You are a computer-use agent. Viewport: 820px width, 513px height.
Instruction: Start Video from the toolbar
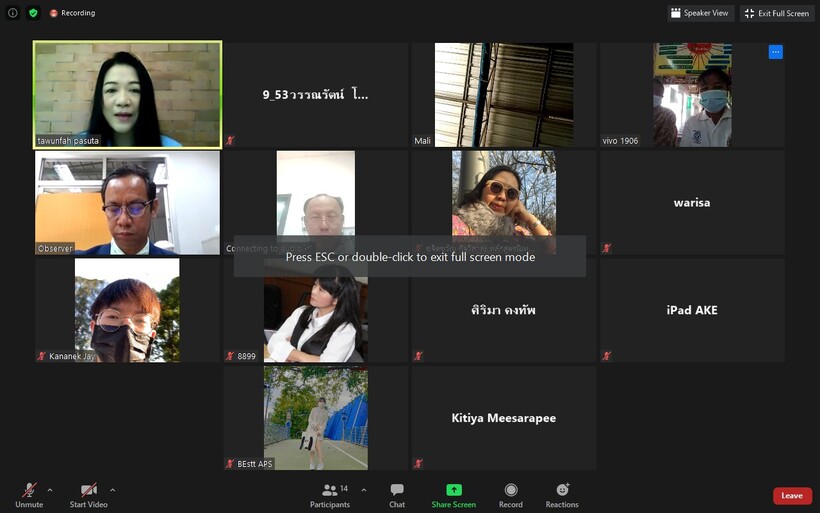point(88,495)
